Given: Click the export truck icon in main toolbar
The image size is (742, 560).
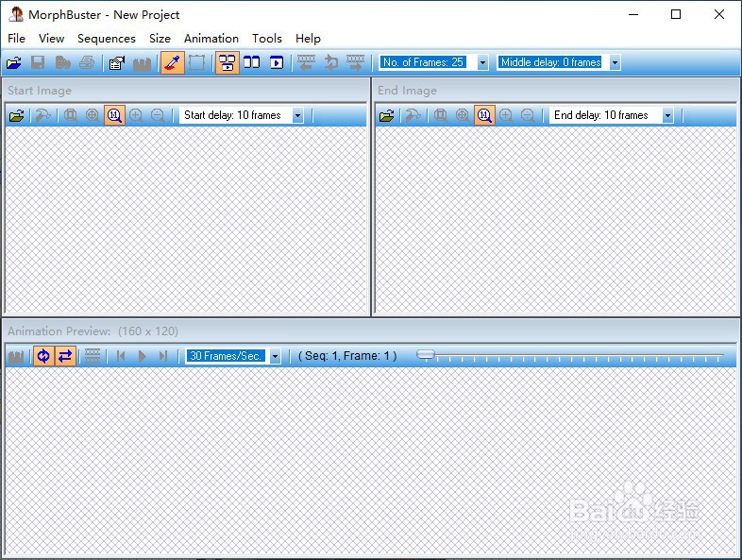Looking at the screenshot, I should [x=62, y=62].
